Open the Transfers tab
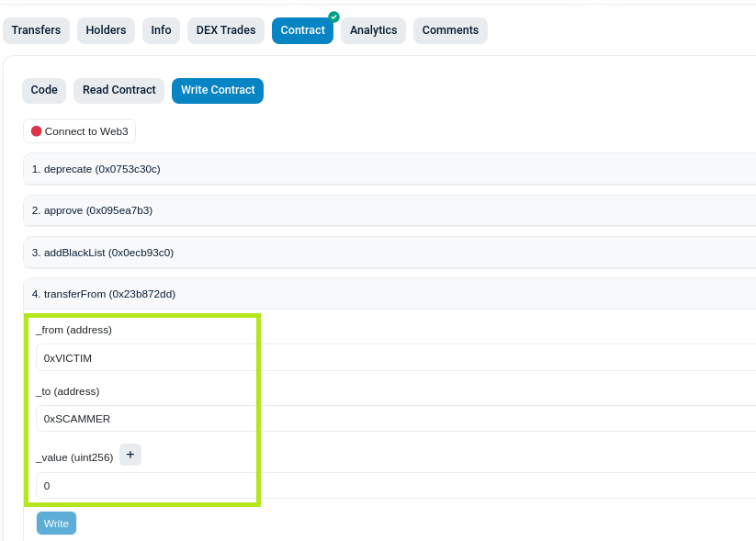 [x=36, y=30]
